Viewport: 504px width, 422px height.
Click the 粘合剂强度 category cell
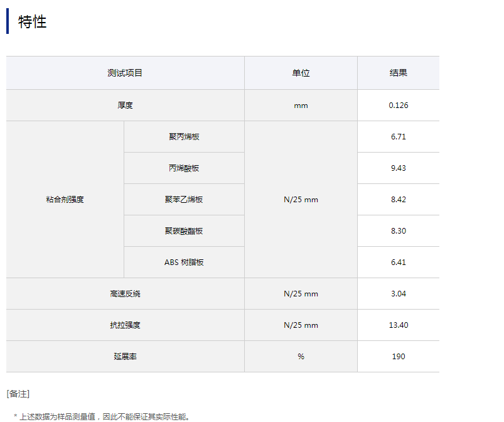click(65, 200)
